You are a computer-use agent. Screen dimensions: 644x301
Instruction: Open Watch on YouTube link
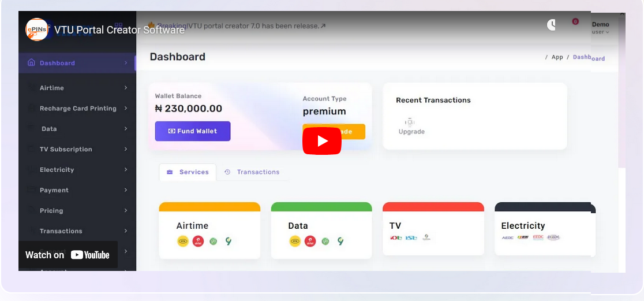pyautogui.click(x=68, y=255)
